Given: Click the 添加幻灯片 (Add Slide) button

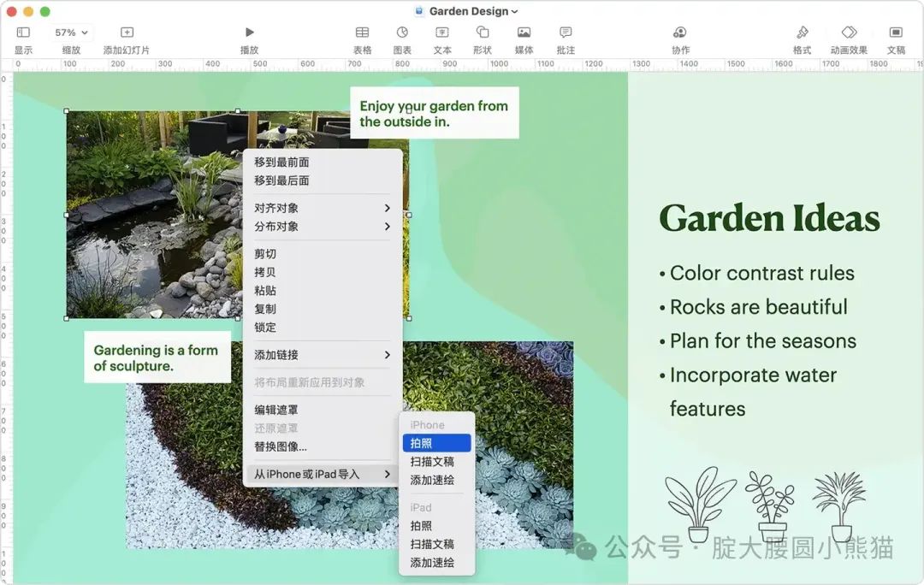Looking at the screenshot, I should point(127,32).
